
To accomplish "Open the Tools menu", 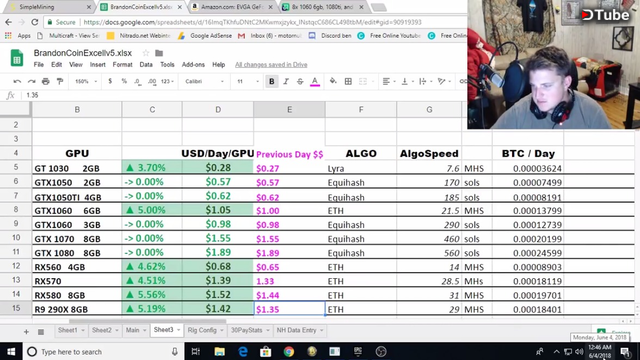I will click(x=167, y=64).
